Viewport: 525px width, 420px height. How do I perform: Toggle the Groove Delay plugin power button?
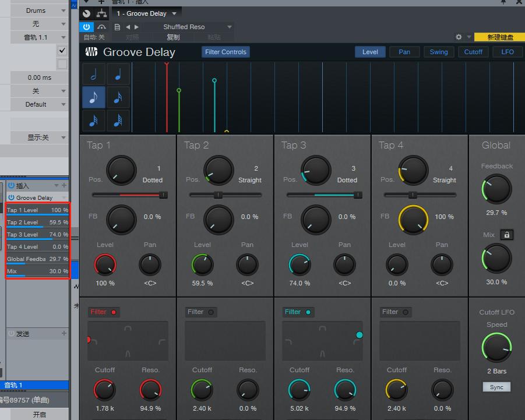[x=86, y=27]
